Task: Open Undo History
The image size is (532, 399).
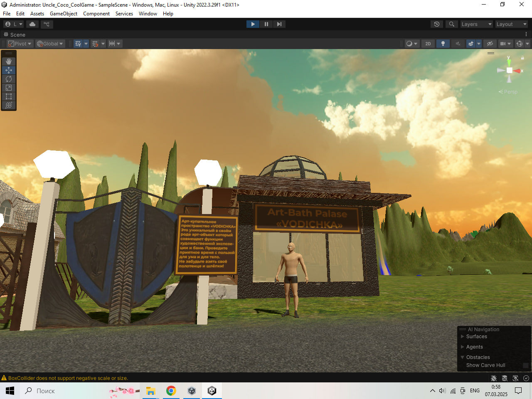Action: pyautogui.click(x=437, y=24)
